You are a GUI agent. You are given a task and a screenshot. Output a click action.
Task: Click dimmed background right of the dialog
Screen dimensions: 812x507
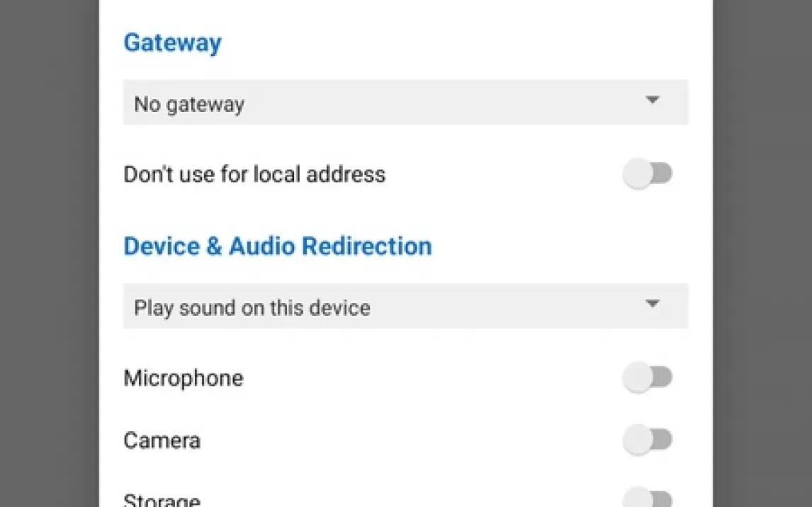coord(762,253)
